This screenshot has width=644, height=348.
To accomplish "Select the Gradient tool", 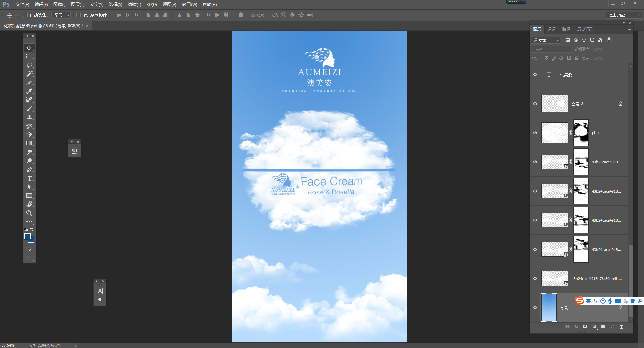I will tap(29, 143).
